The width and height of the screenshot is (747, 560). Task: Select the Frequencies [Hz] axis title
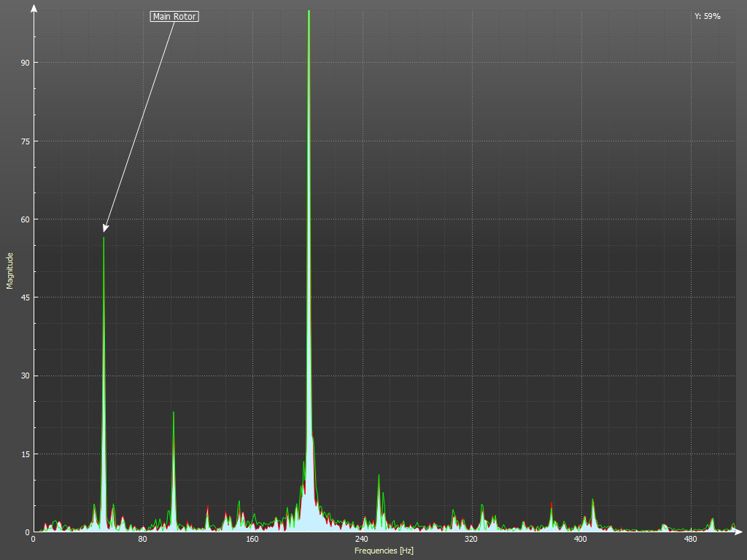[x=384, y=551]
